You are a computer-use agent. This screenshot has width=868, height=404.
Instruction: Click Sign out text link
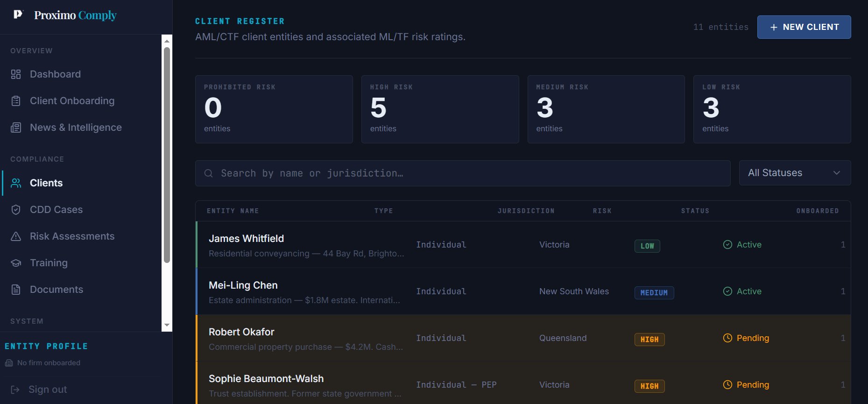point(48,390)
